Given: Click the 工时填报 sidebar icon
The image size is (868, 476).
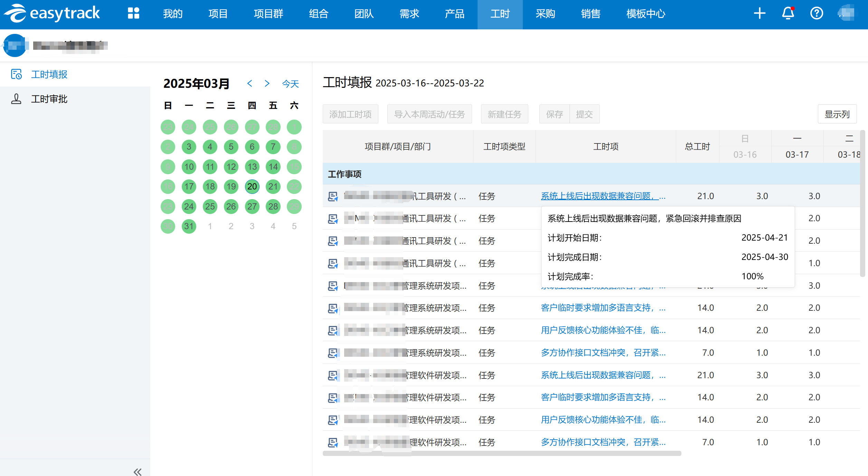Looking at the screenshot, I should coord(16,74).
